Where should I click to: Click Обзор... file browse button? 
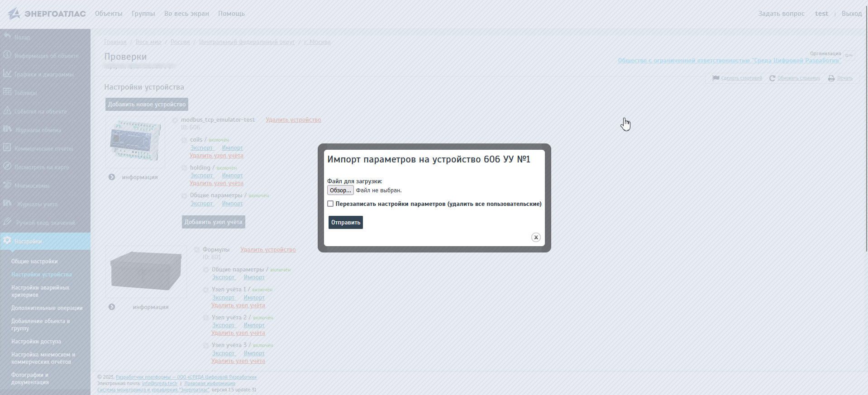point(340,190)
